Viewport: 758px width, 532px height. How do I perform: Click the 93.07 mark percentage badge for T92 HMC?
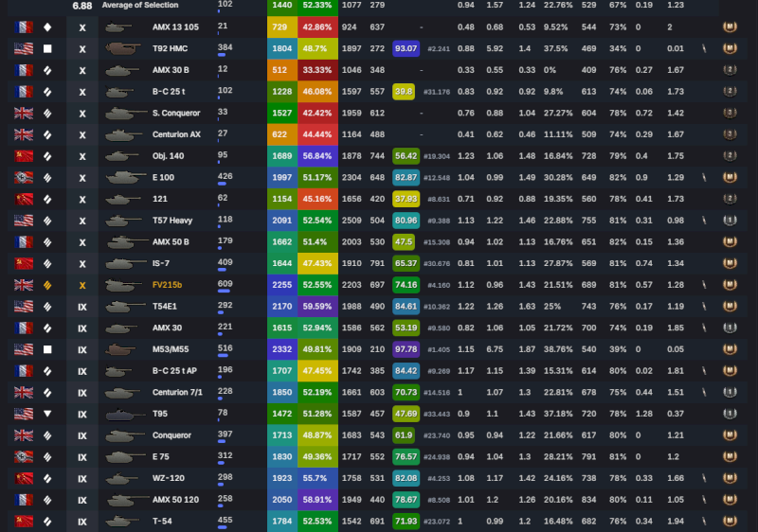tap(406, 49)
